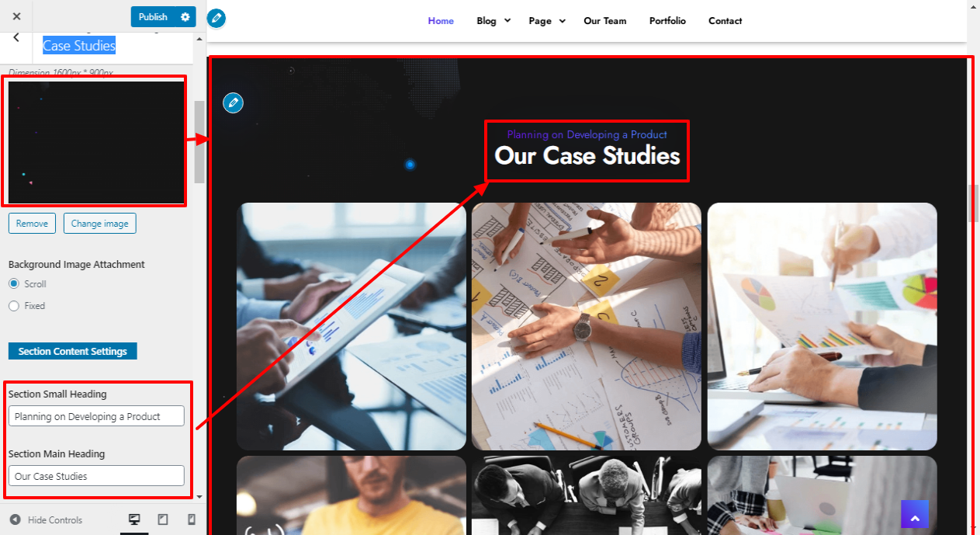Open the Our Team menu item

click(605, 21)
